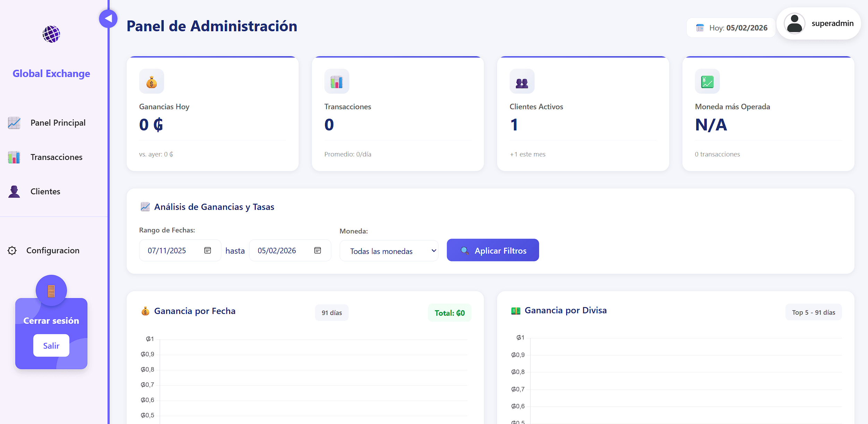This screenshot has width=868, height=424.
Task: Click the Aplicar Filtros button
Action: (493, 250)
